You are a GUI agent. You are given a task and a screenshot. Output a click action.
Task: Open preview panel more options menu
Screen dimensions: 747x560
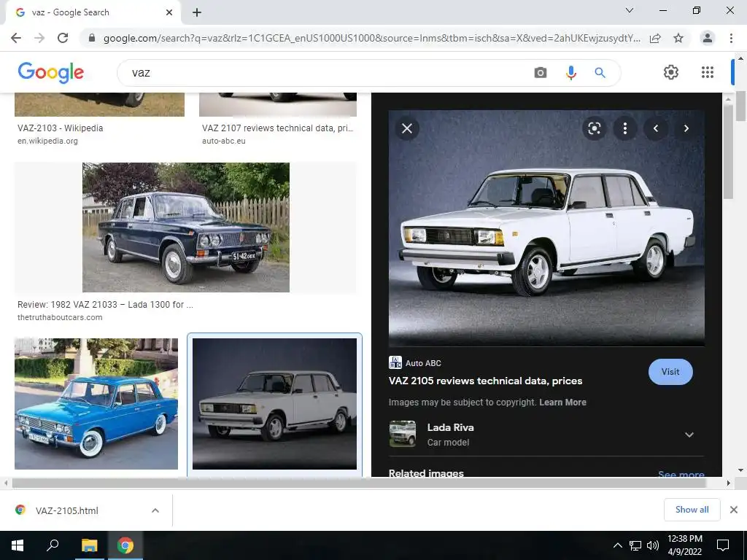click(625, 128)
